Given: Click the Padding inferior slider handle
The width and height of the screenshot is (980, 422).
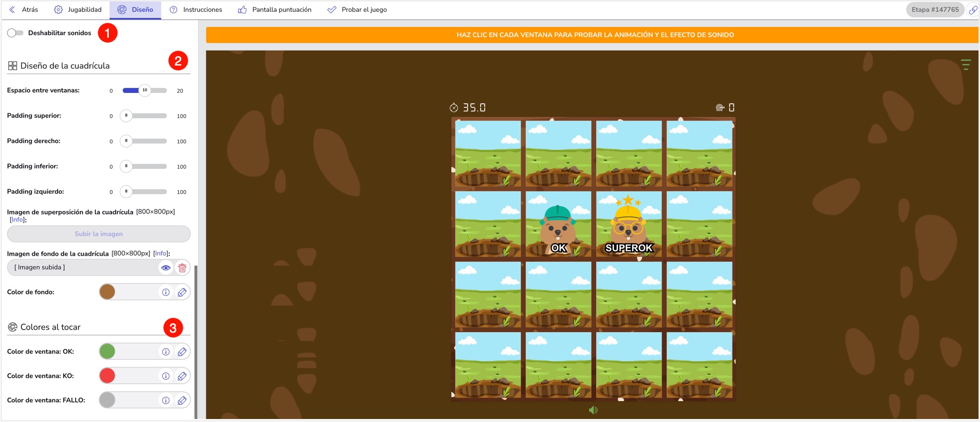Looking at the screenshot, I should pos(126,166).
